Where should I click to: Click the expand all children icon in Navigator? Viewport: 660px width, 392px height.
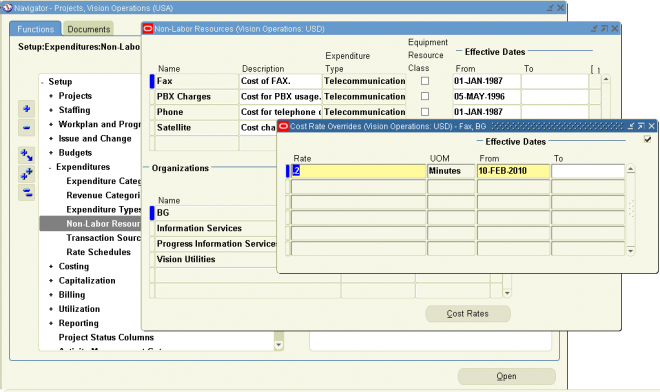[x=27, y=155]
